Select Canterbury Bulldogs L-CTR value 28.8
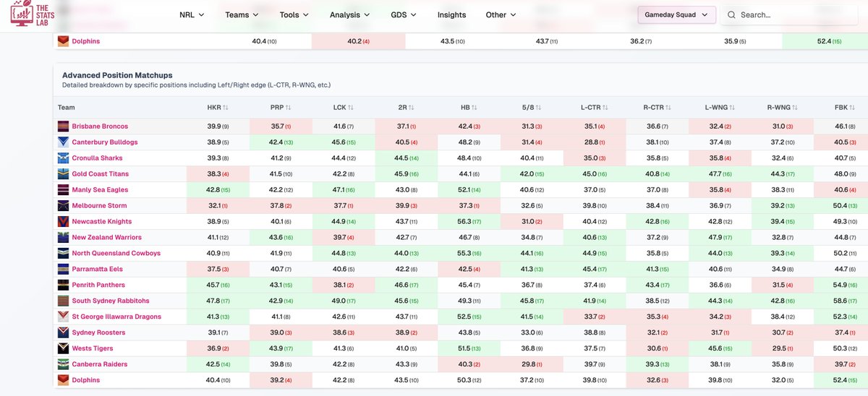868x396 pixels. click(596, 142)
